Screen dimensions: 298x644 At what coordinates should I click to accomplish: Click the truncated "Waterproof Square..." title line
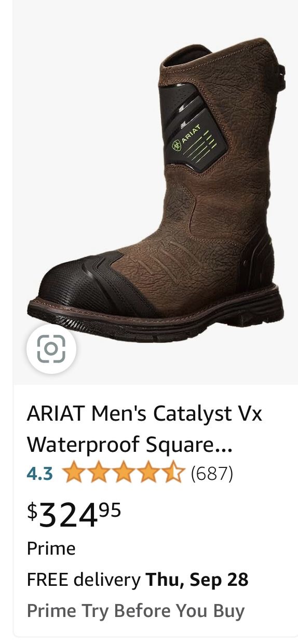coord(130,445)
